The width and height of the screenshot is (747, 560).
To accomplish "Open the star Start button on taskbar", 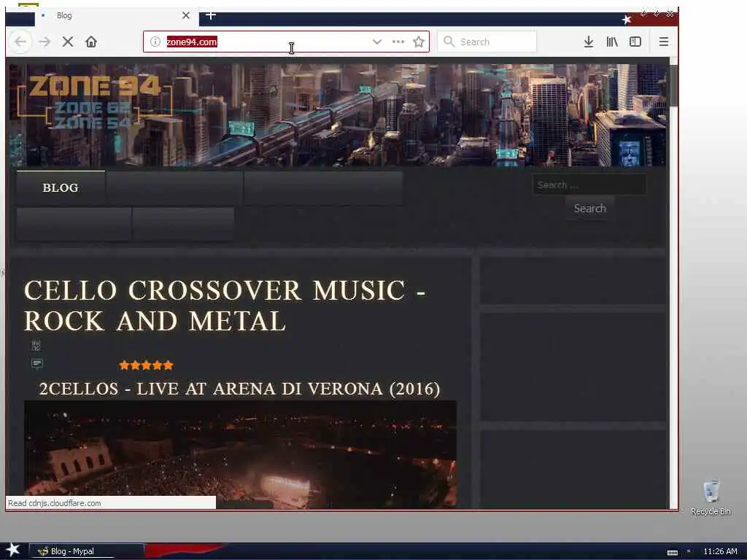I will click(x=13, y=550).
